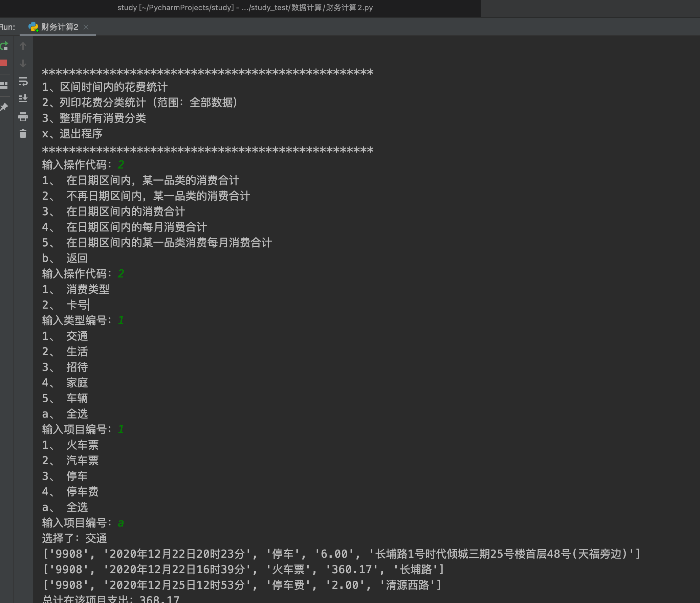
Task: Open the restore layout icon
Action: [4, 85]
